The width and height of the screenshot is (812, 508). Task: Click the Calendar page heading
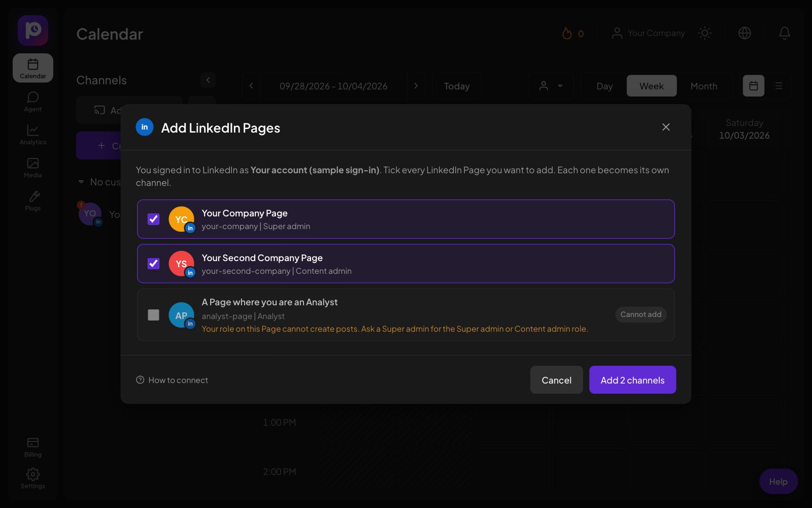110,34
